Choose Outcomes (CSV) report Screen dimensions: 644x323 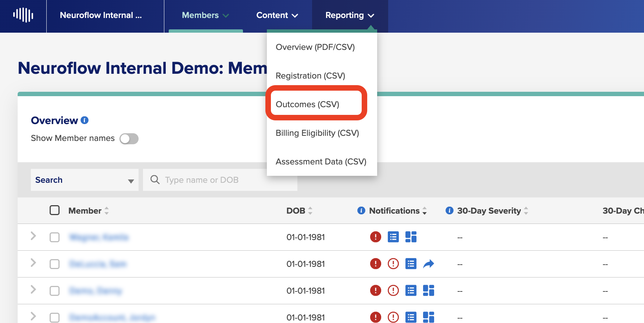tap(307, 104)
